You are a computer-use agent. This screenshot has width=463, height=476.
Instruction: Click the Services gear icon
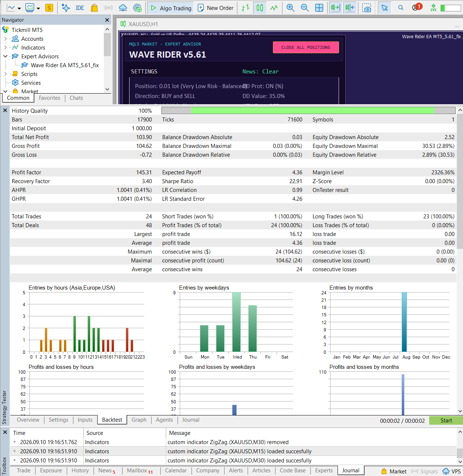point(15,83)
